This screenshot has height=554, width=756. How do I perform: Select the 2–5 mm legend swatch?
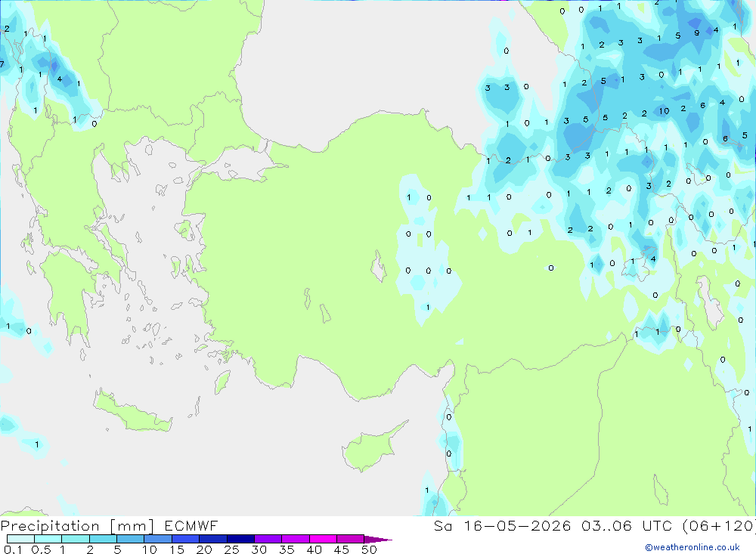pyautogui.click(x=103, y=539)
